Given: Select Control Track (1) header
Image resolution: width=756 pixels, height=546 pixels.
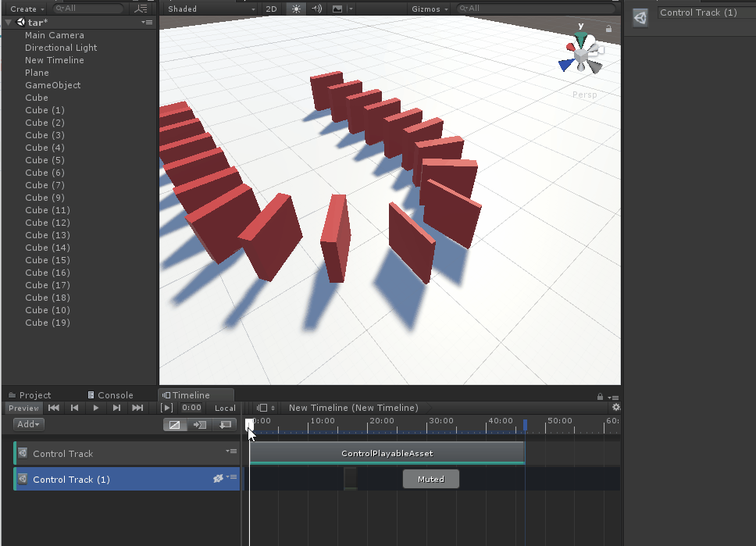Looking at the screenshot, I should (x=127, y=479).
